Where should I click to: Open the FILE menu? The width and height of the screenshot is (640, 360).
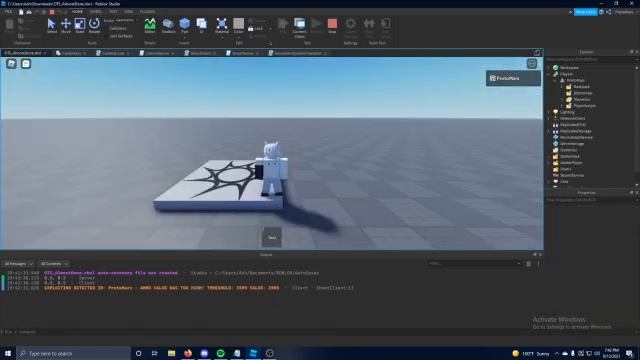click(x=8, y=12)
